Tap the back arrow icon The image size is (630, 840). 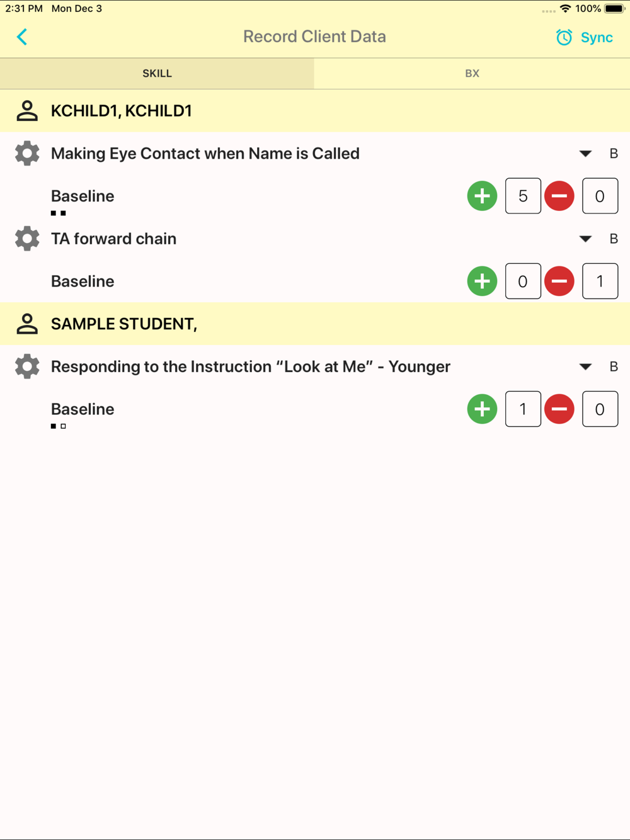[x=22, y=37]
